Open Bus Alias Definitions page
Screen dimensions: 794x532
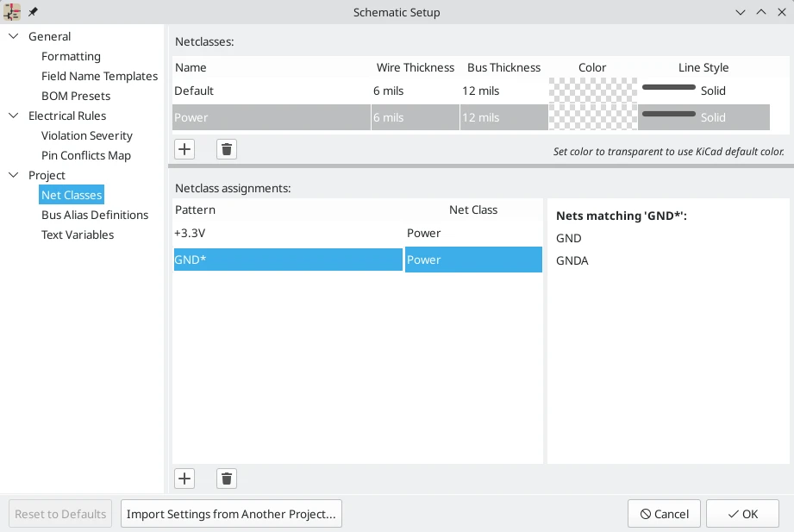point(95,215)
